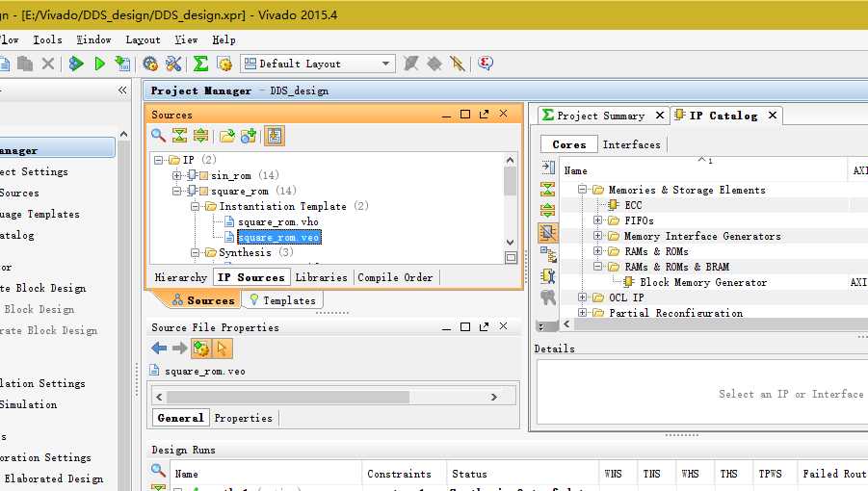The image size is (868, 491).
Task: Collapse the RAMs & ROMs & BRAM folder
Action: point(598,267)
